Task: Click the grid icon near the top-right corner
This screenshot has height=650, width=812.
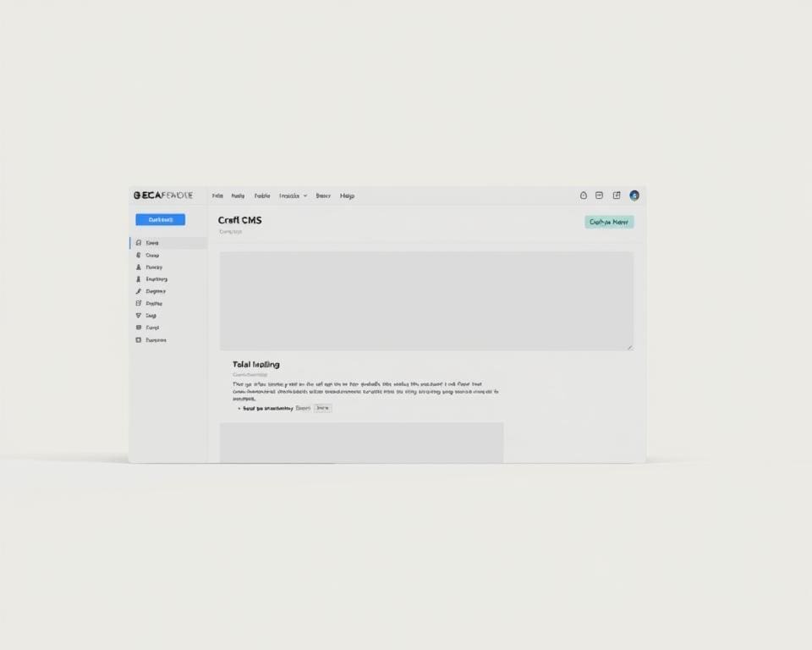Action: pyautogui.click(x=617, y=196)
